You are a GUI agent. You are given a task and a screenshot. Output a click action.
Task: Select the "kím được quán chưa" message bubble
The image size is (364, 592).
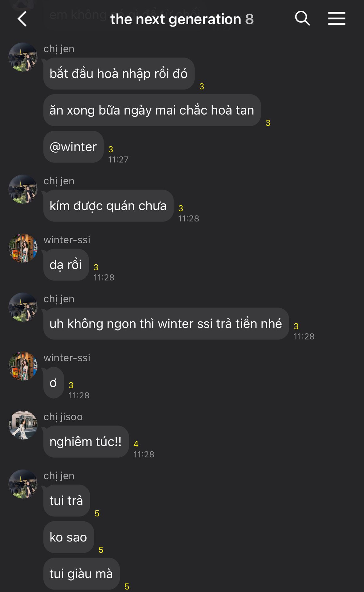(x=108, y=206)
